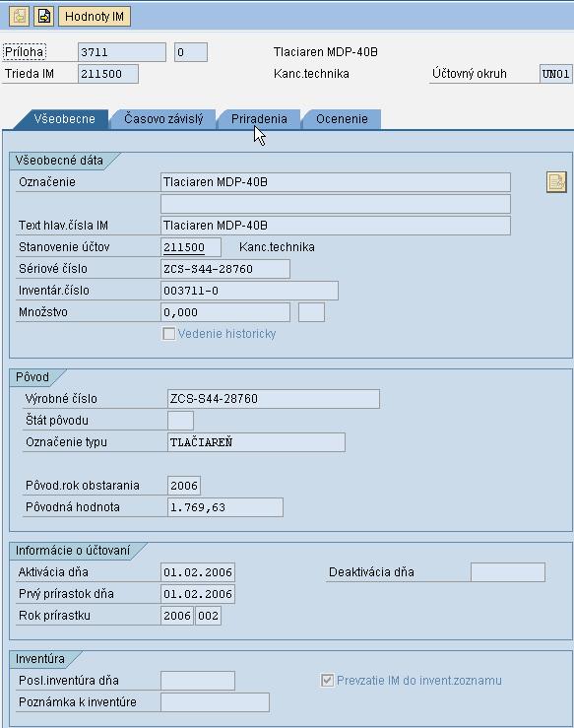Click the Množstvo field 0,000
The image size is (574, 728).
click(225, 312)
